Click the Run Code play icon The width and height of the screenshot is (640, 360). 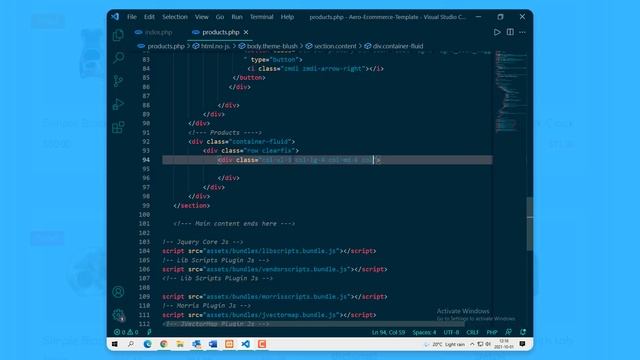[497, 32]
